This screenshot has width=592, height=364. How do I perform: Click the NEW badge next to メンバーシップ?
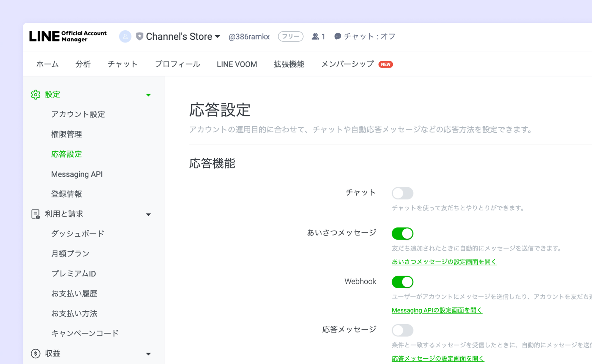click(386, 64)
